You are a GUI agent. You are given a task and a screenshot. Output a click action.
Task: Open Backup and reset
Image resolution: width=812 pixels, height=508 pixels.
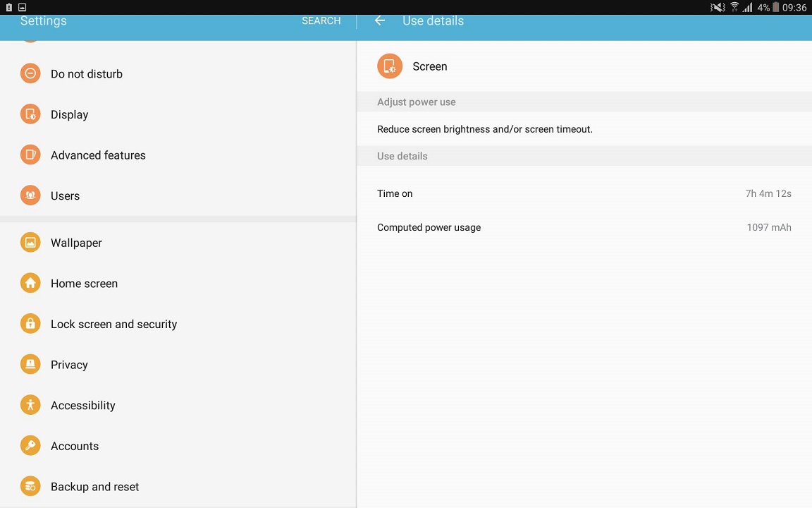coord(178,486)
